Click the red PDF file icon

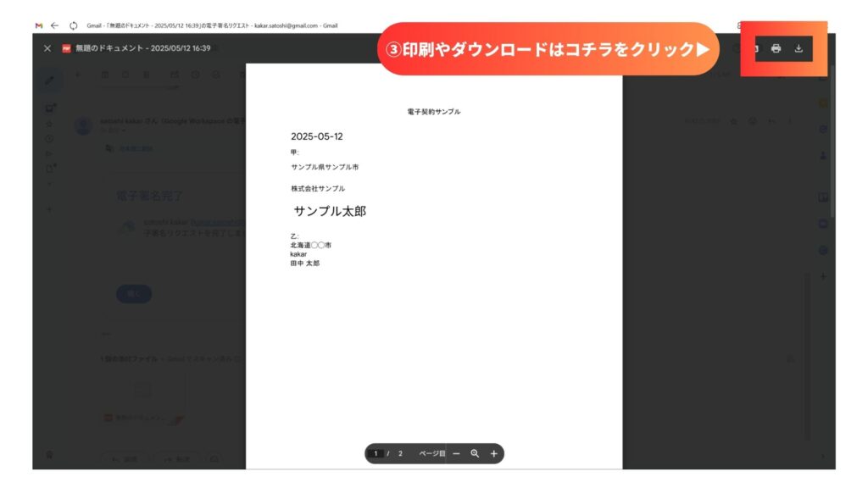pyautogui.click(x=66, y=48)
